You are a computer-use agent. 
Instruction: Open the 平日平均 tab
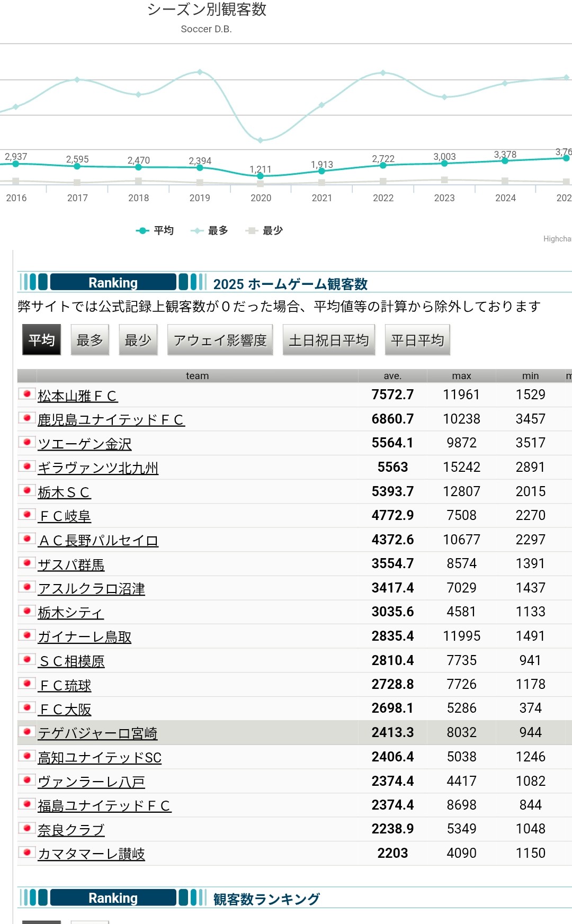417,340
